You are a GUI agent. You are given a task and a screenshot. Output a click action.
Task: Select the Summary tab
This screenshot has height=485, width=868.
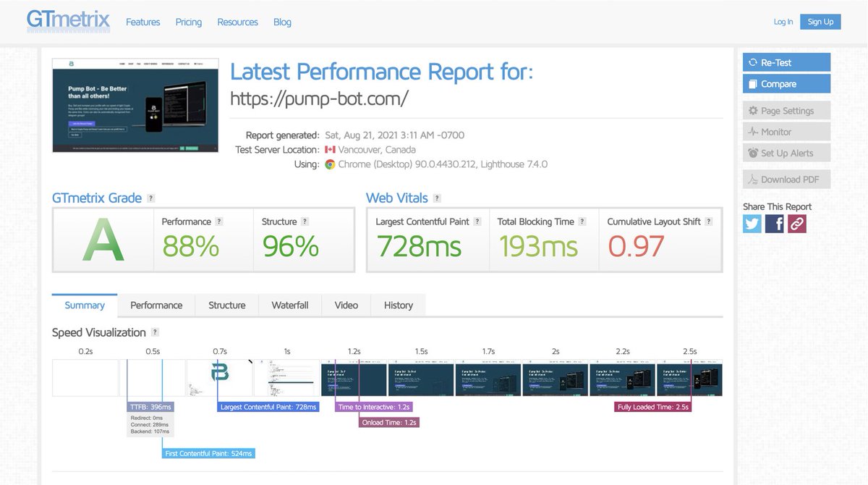tap(85, 305)
